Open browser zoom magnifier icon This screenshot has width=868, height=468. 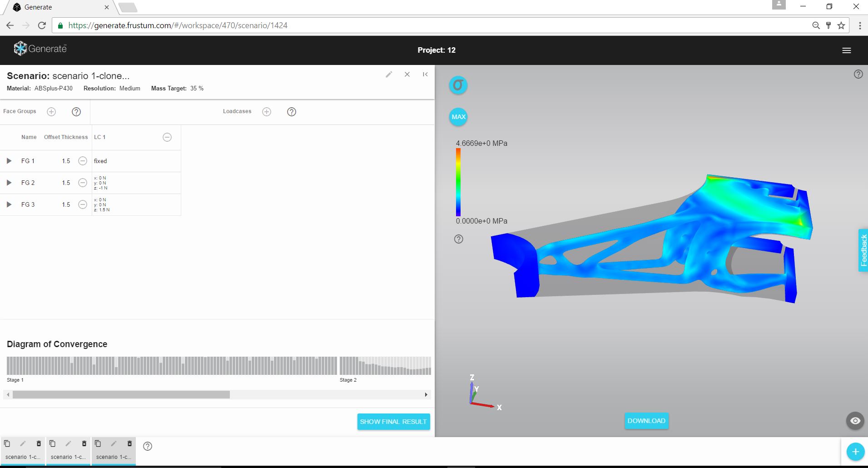pyautogui.click(x=816, y=25)
